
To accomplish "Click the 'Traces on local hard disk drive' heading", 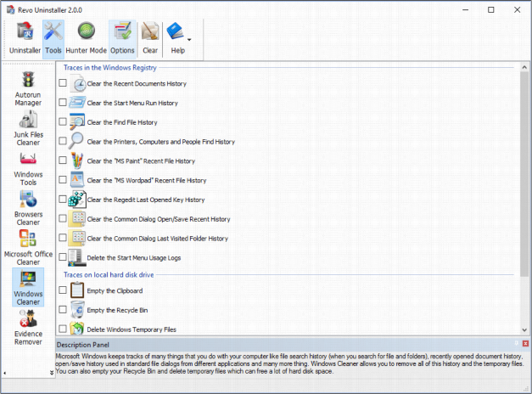I will (x=109, y=275).
